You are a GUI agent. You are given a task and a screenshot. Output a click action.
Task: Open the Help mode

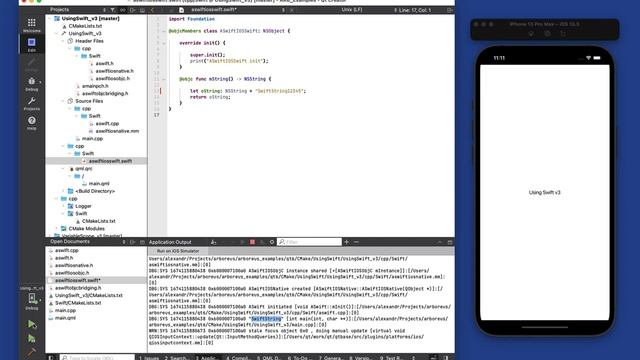click(31, 123)
